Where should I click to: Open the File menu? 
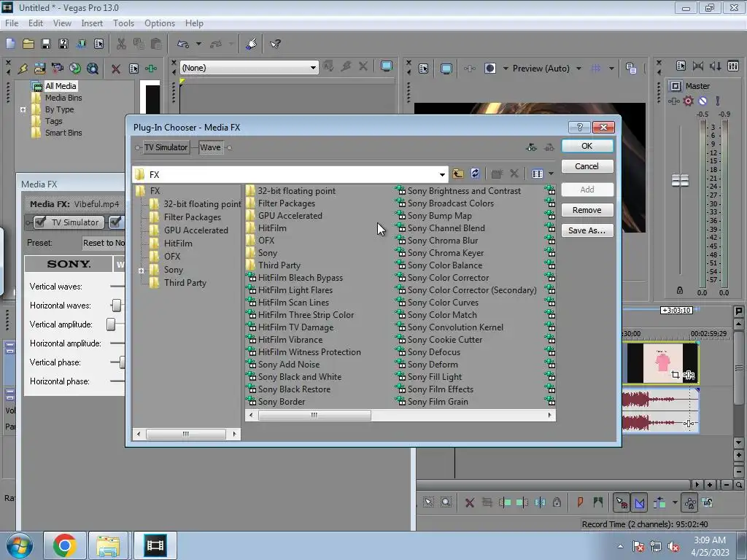click(12, 23)
